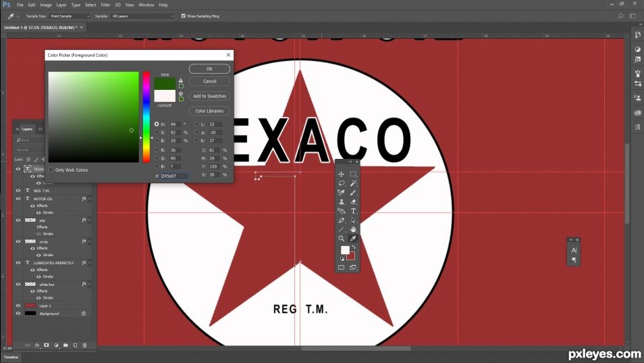Collapse effects arrow on star layer
Image resolution: width=644 pixels, height=363 pixels.
[90, 220]
